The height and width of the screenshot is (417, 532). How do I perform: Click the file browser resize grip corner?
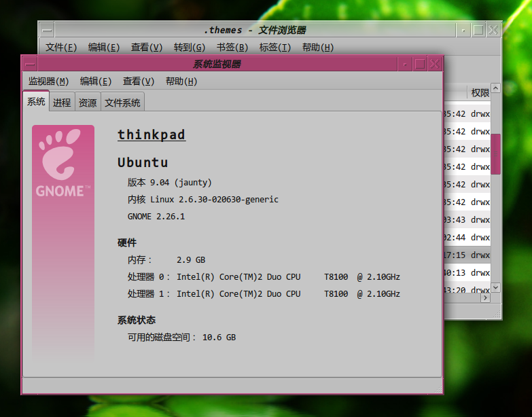pos(497,314)
